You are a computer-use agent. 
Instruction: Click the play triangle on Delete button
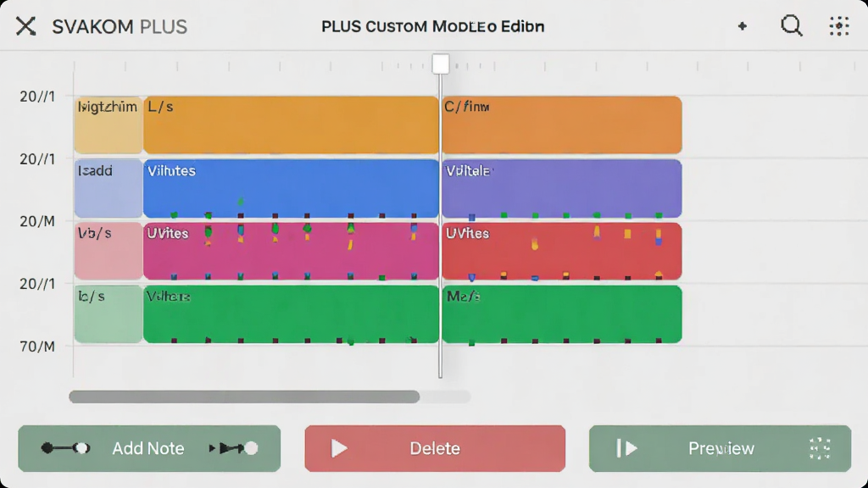pos(339,448)
